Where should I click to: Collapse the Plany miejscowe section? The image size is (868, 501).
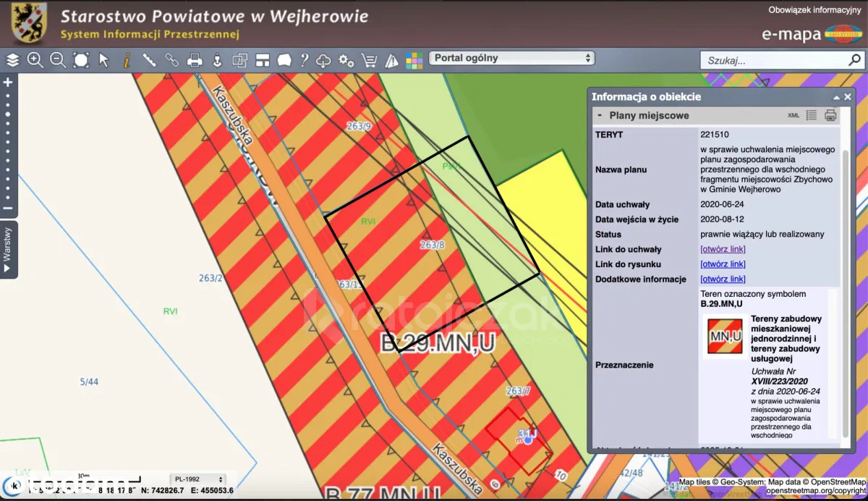pos(600,115)
